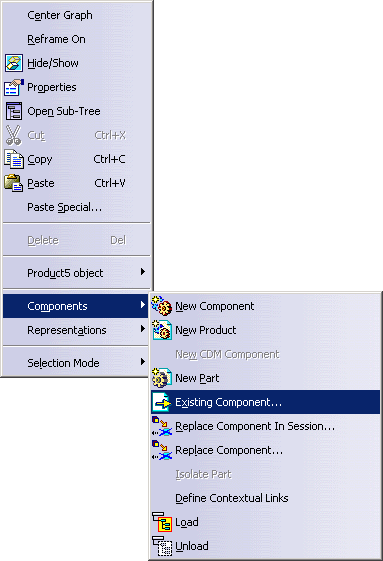Click the Properties icon
The width and height of the screenshot is (383, 561).
(x=14, y=87)
